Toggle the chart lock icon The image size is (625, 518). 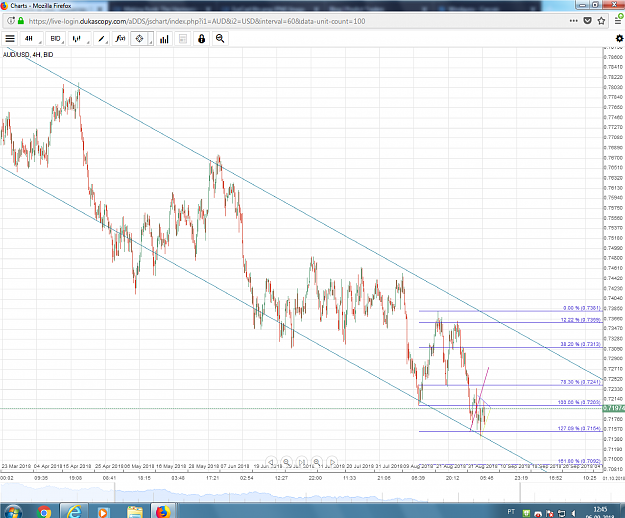pos(202,39)
